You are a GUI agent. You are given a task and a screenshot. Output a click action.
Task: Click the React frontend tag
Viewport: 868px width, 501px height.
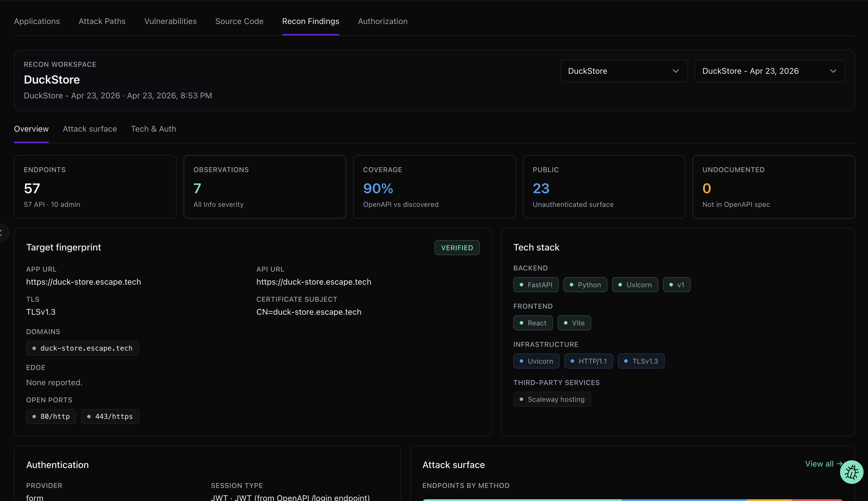coord(533,323)
